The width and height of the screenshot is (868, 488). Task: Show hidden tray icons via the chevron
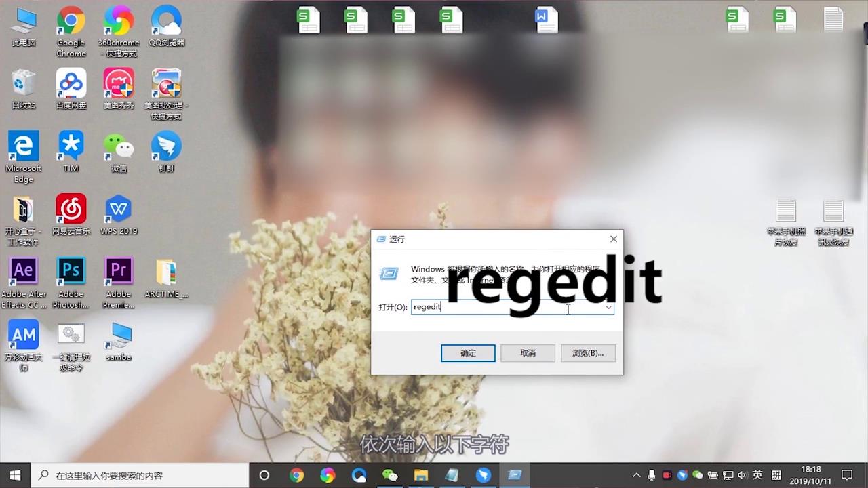[636, 475]
